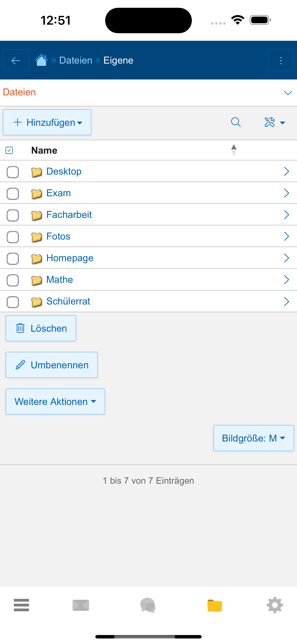The image size is (297, 644).
Task: Open mail envelope in bottom bar
Action: pos(81,605)
